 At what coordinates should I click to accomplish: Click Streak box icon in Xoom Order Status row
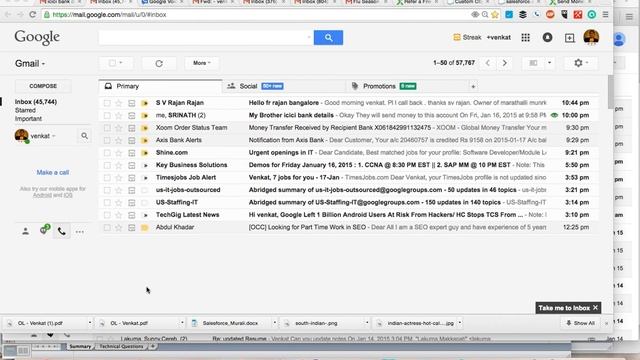tap(131, 128)
